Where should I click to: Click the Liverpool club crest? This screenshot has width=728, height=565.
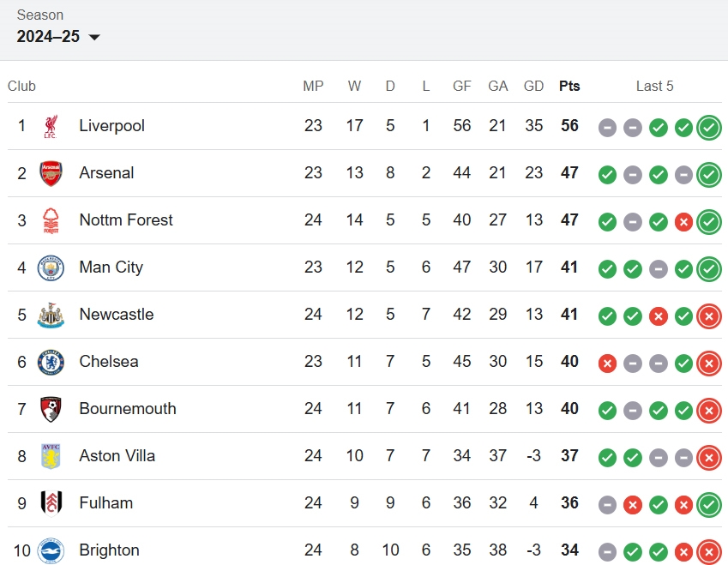51,127
